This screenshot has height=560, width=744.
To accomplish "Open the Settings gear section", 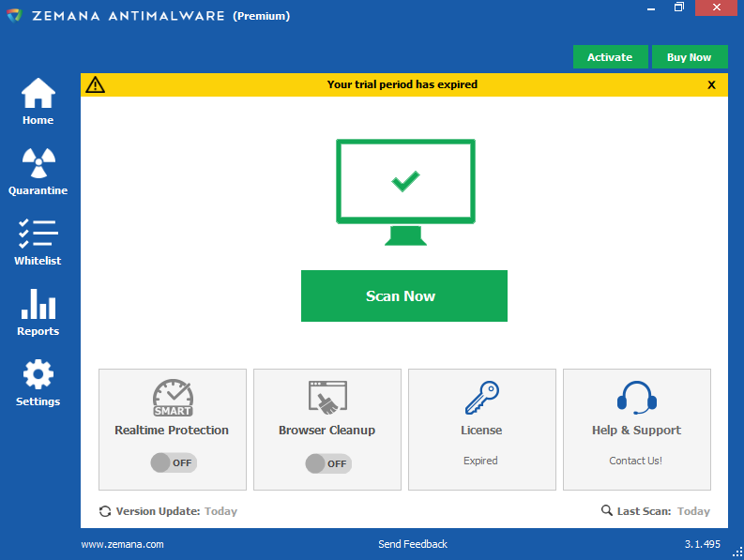I will (38, 383).
